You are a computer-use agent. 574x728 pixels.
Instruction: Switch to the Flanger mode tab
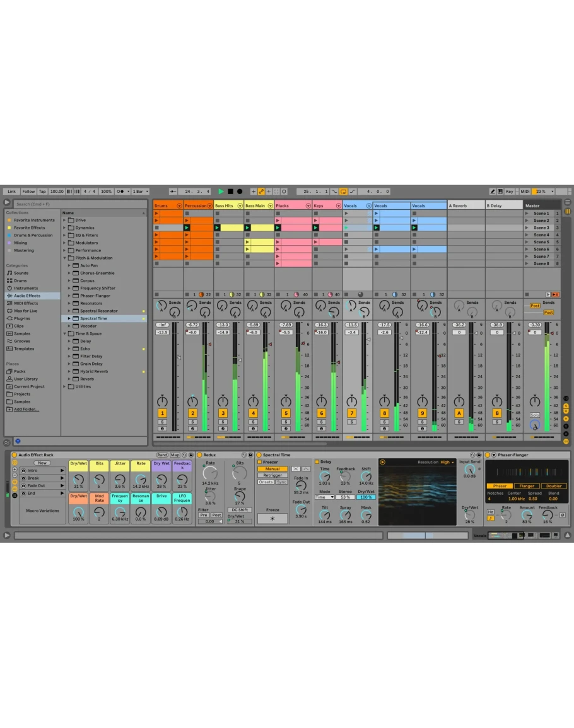point(526,486)
